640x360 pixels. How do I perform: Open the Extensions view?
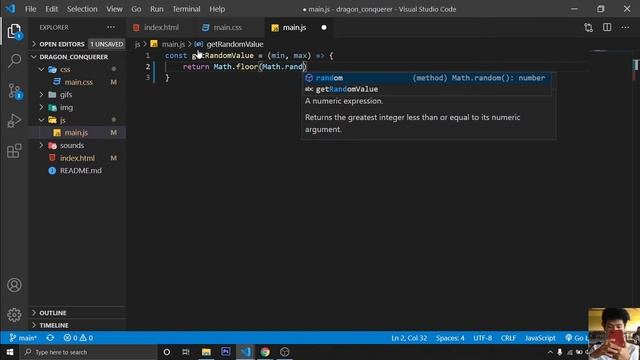(x=14, y=151)
